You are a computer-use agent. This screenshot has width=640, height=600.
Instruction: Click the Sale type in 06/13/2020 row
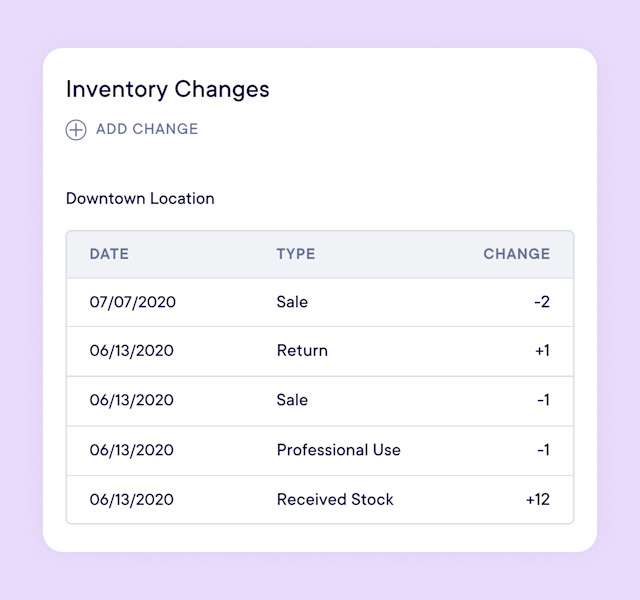pyautogui.click(x=292, y=400)
